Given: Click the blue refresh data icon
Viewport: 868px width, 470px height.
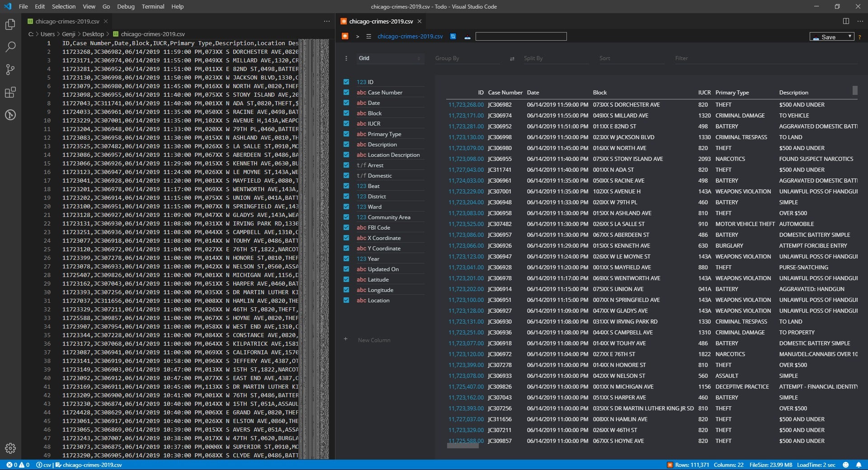Looking at the screenshot, I should coord(453,36).
